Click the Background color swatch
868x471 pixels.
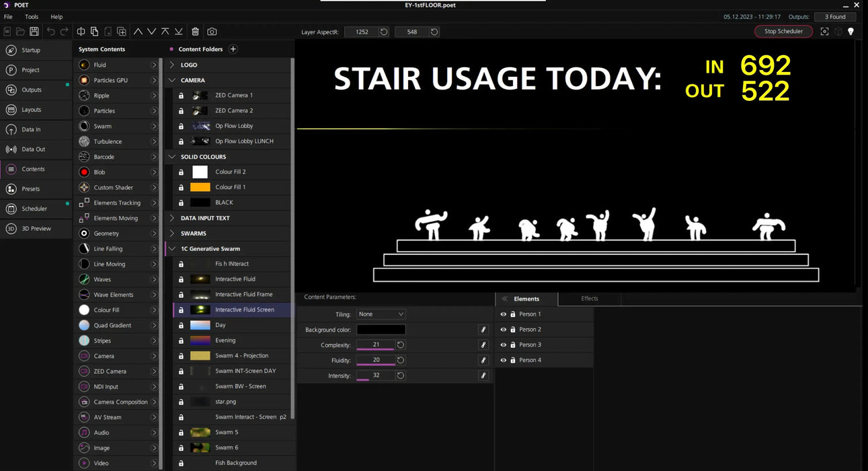[381, 330]
